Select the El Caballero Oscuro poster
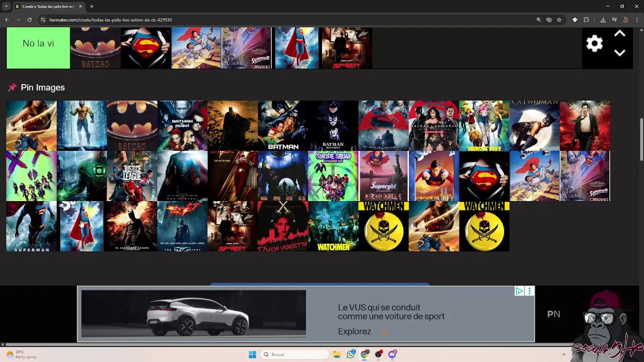Image resolution: width=644 pixels, height=362 pixels. 132,226
